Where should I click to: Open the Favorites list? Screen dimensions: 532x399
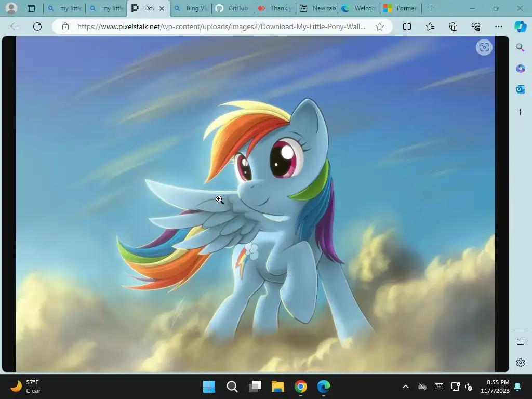(x=430, y=26)
